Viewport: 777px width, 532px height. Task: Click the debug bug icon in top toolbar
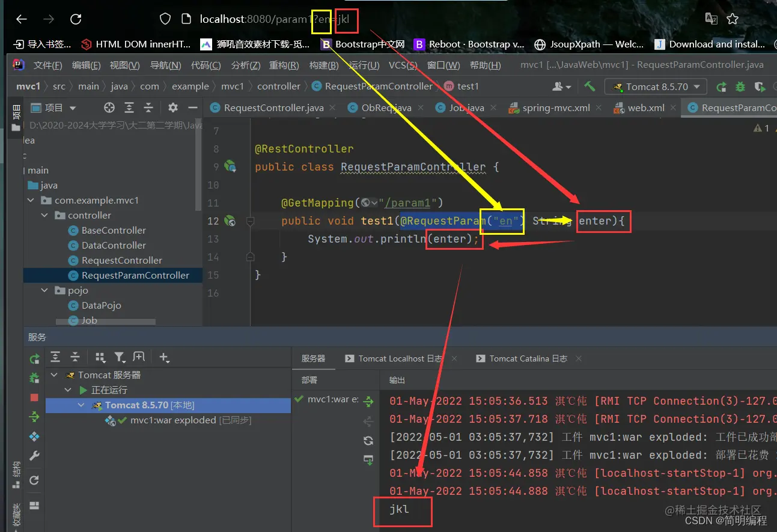click(x=740, y=86)
